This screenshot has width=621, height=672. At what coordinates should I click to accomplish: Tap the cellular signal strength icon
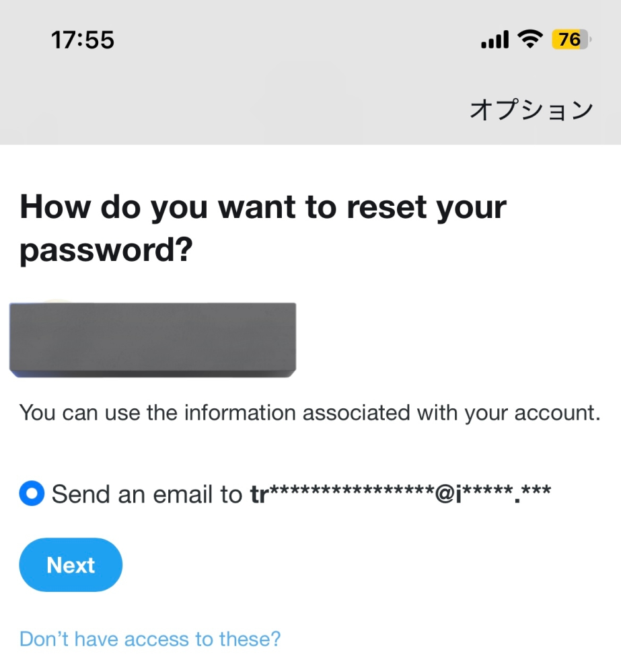(495, 40)
